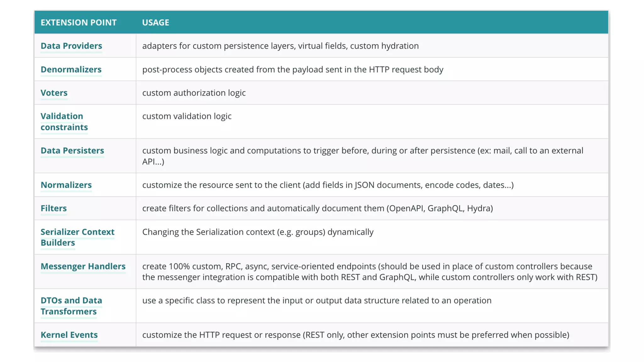
Task: Open the Messenger Handlers link
Action: 83,266
